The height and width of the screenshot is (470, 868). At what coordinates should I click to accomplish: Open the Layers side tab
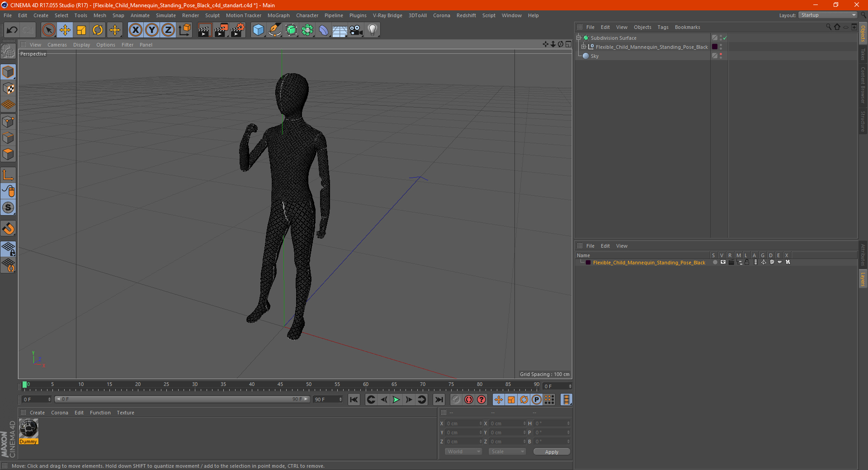pyautogui.click(x=863, y=278)
